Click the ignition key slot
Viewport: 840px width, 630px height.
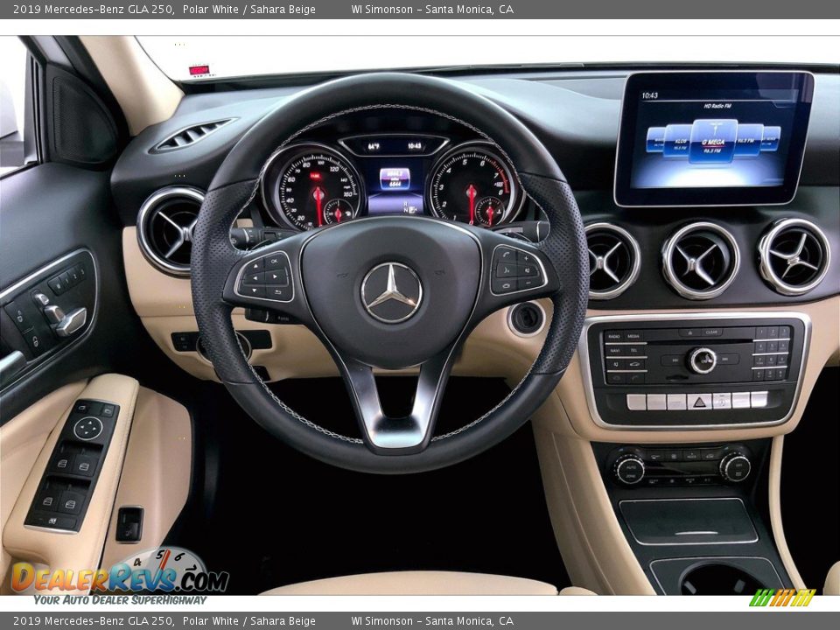[x=526, y=318]
